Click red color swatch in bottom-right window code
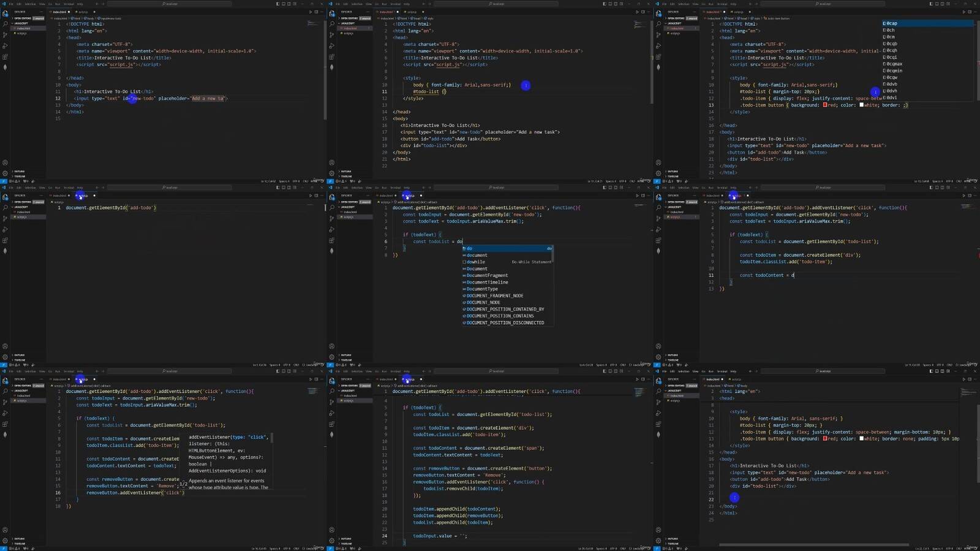Screen dimensions: 980x551 [x=825, y=439]
